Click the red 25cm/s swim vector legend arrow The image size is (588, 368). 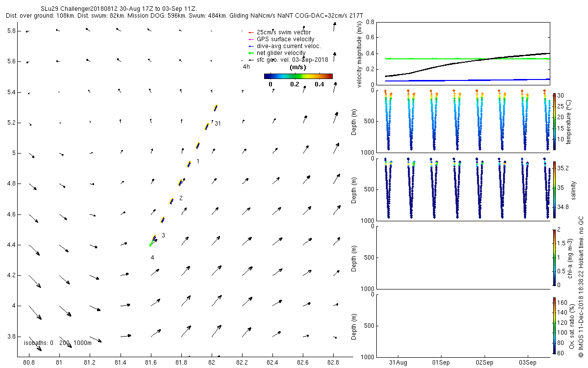click(x=251, y=32)
